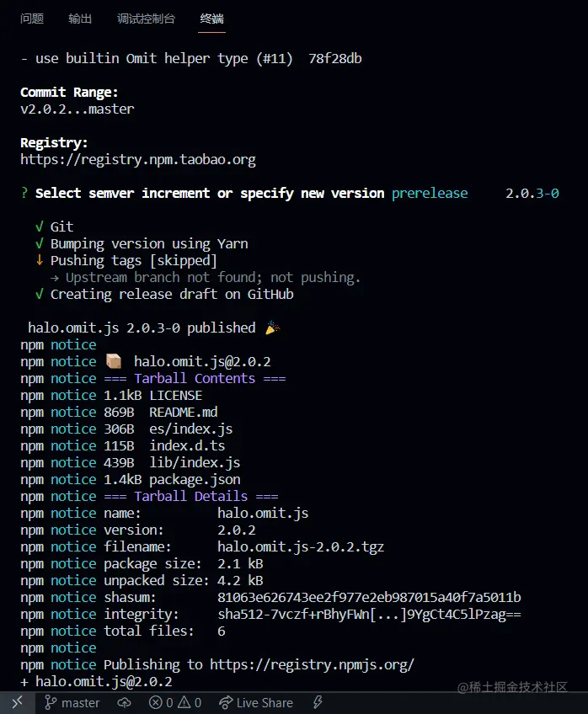The width and height of the screenshot is (588, 714).
Task: Start a Live Share session
Action: coord(255,702)
